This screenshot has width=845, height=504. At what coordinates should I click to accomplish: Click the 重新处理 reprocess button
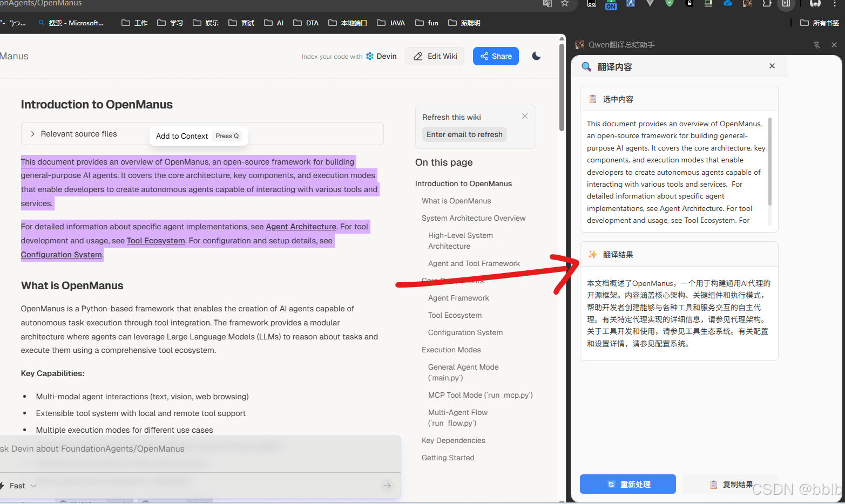(628, 484)
